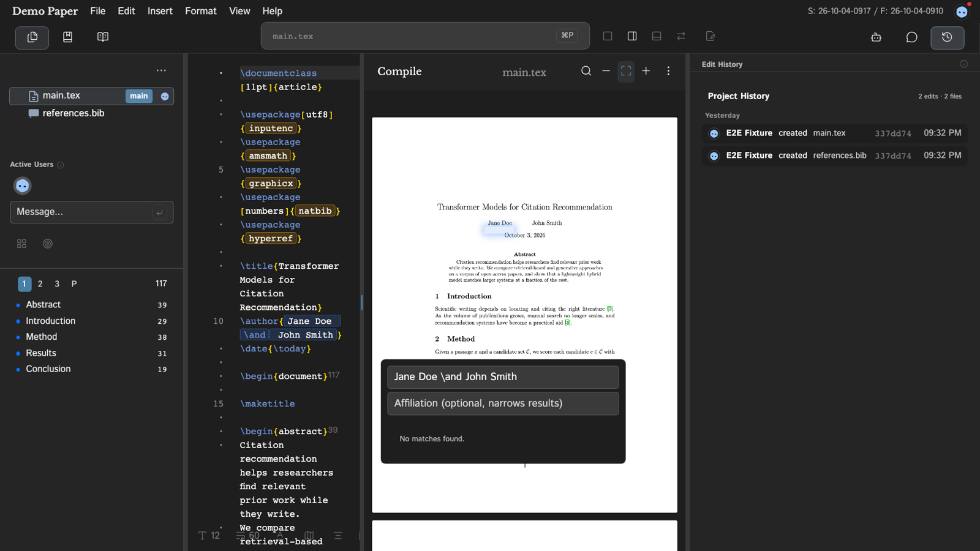The image size is (980, 551).
Task: Click the grid view icon below message
Action: click(22, 244)
